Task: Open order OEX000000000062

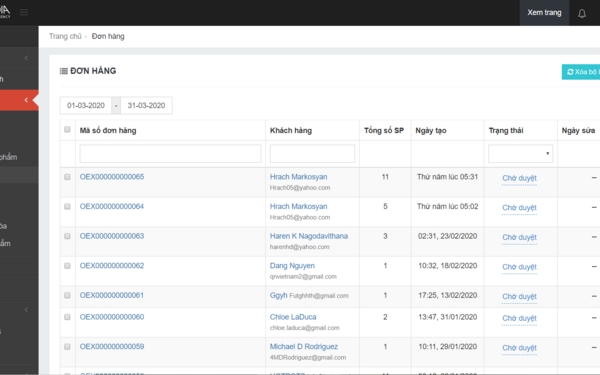Action: (112, 266)
